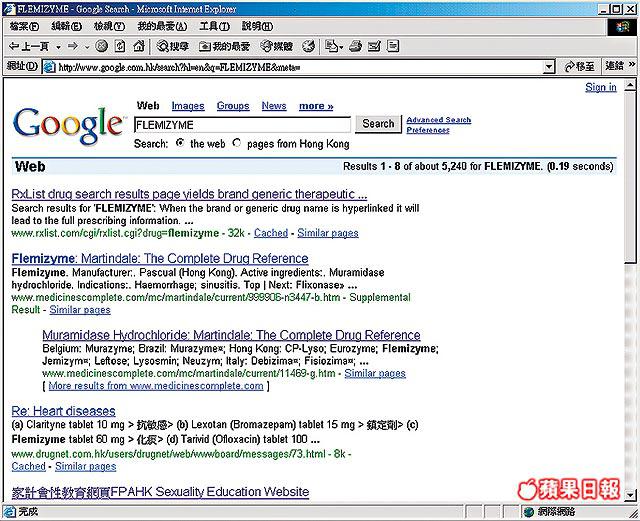The height and width of the screenshot is (521, 640).
Task: Click the 移至 Go button
Action: pos(579,67)
